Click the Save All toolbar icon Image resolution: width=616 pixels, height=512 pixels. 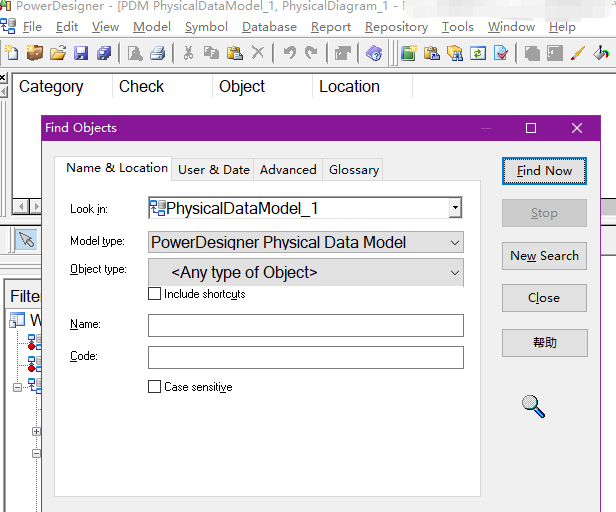tap(104, 53)
